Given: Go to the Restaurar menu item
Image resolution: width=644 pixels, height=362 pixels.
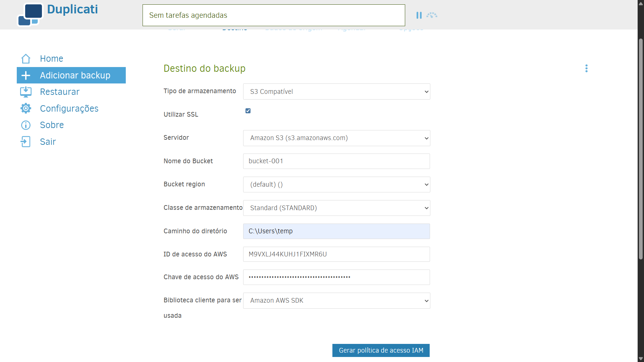Looking at the screenshot, I should [x=60, y=92].
